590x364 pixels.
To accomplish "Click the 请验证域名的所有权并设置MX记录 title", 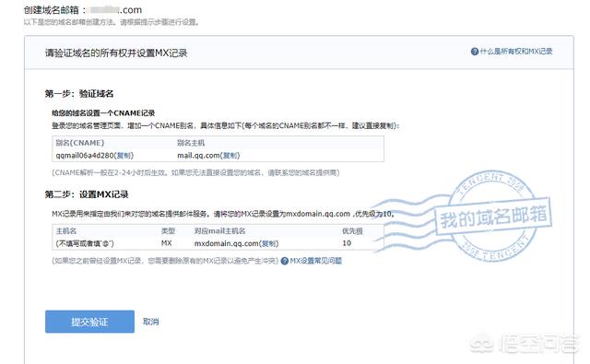I will coord(116,53).
